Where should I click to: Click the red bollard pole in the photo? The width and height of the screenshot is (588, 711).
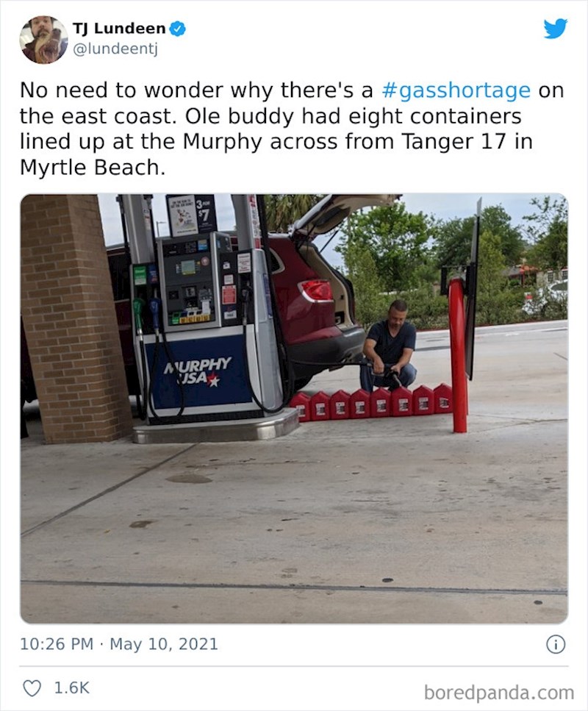pos(458,355)
